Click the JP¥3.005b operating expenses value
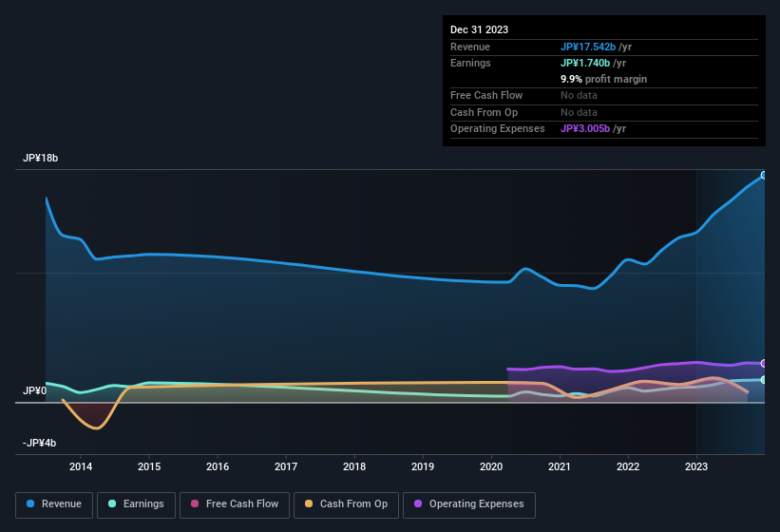Image resolution: width=780 pixels, height=532 pixels. (x=585, y=129)
